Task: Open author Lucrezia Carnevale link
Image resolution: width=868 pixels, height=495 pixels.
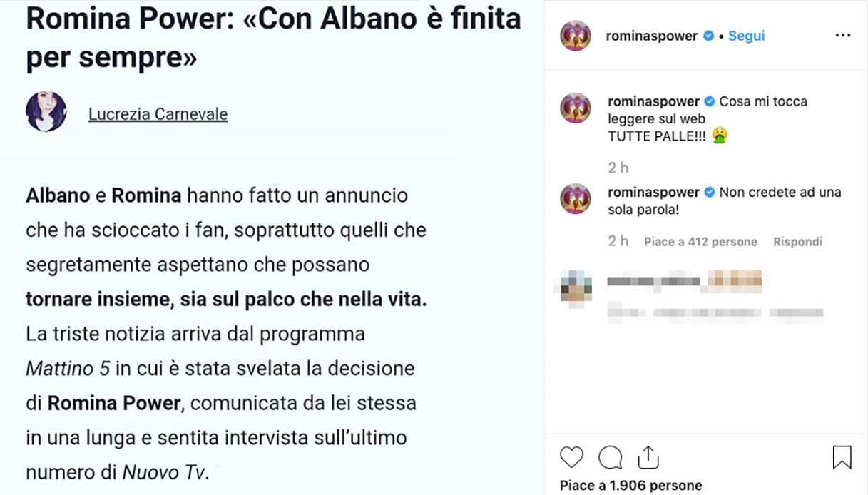Action: tap(158, 113)
